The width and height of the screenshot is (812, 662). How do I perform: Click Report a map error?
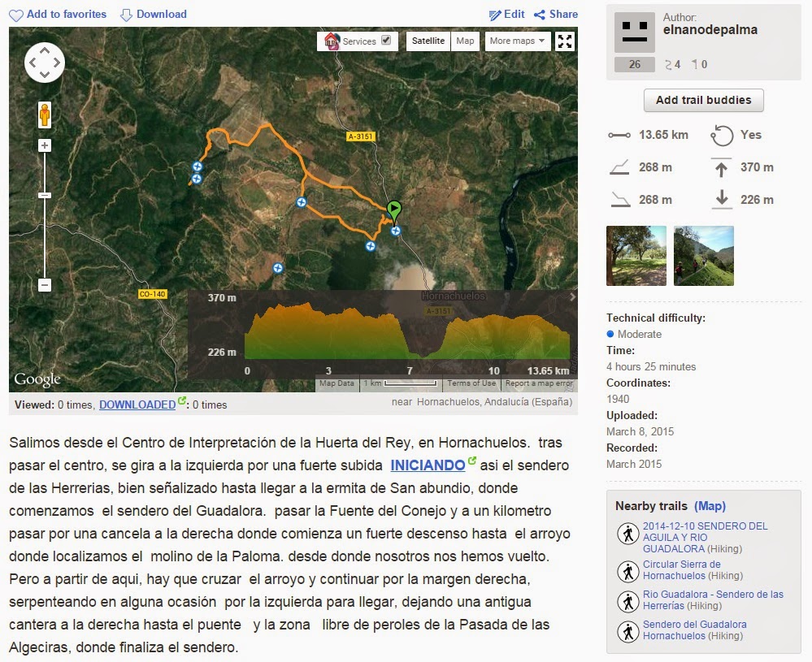click(539, 383)
